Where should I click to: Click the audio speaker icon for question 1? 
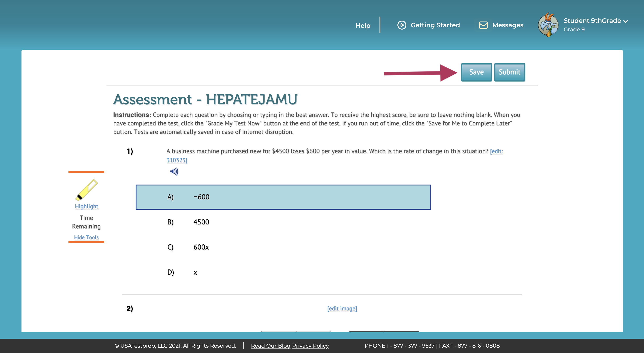(x=174, y=172)
